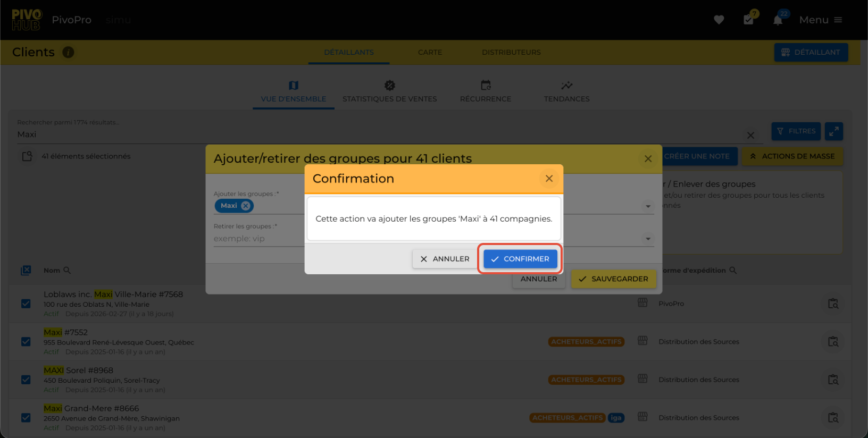Viewport: 868px width, 438px height.
Task: Confirm adding the Maxi group
Action: 520,259
